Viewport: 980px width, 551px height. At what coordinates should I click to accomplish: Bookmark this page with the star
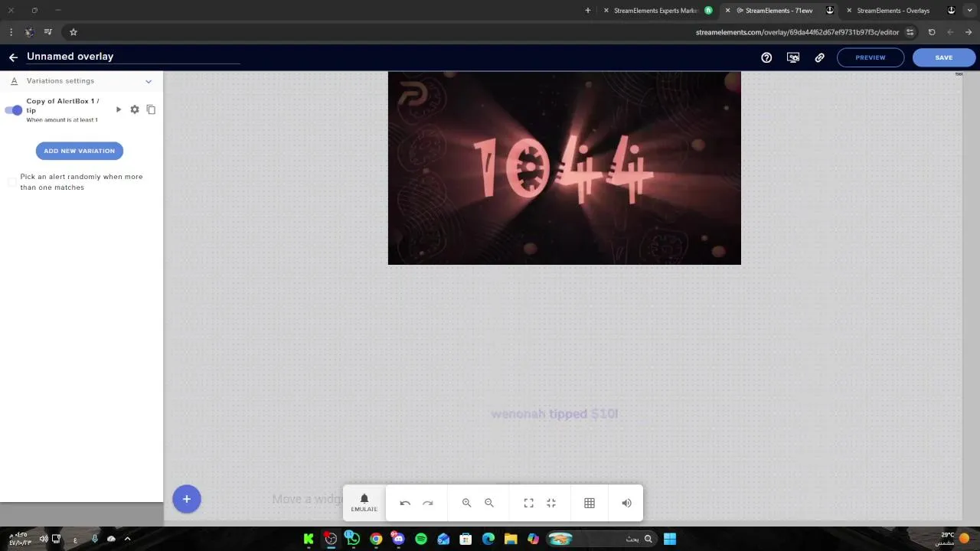point(73,32)
